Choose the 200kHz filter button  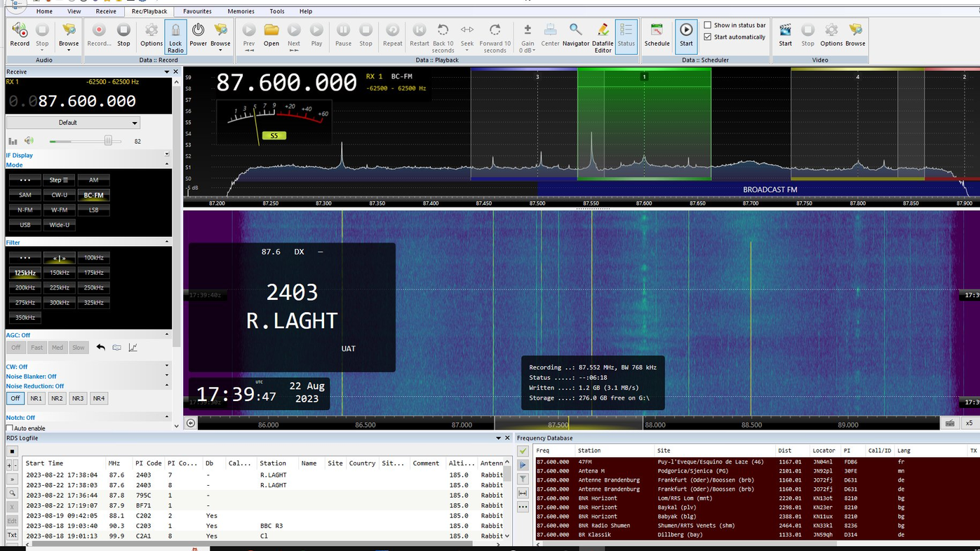(25, 287)
